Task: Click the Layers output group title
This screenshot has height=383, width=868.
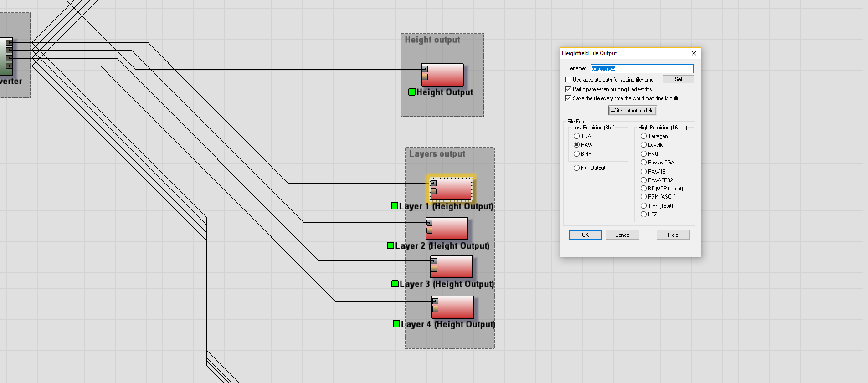Action: tap(437, 154)
